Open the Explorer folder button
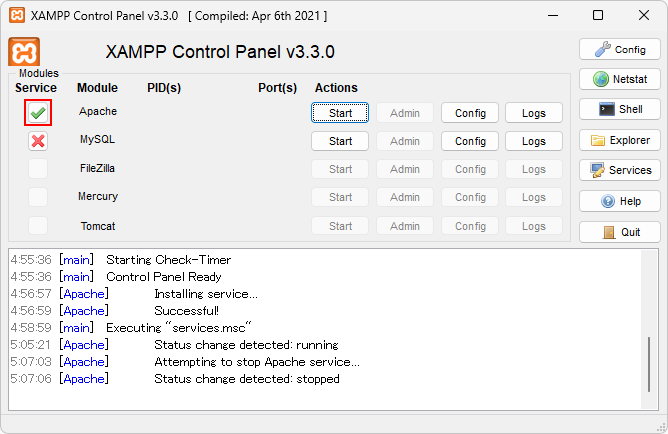This screenshot has height=434, width=668. pyautogui.click(x=620, y=140)
